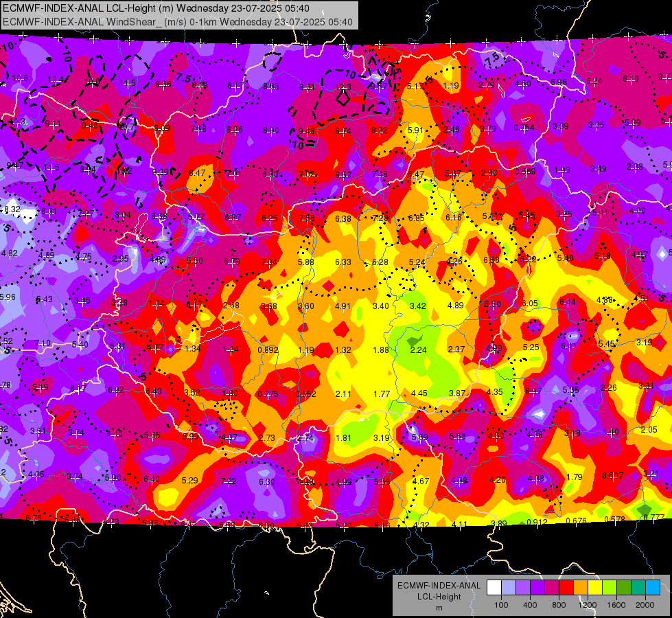Click the red swatch in the legend
Image resolution: width=672 pixels, height=618 pixels.
tap(566, 587)
